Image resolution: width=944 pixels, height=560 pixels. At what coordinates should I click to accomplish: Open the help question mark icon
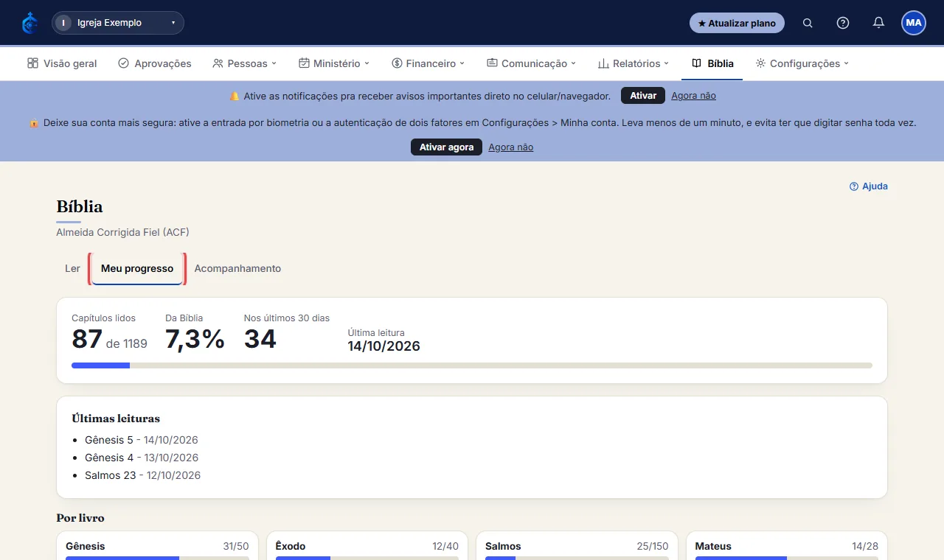pos(843,23)
